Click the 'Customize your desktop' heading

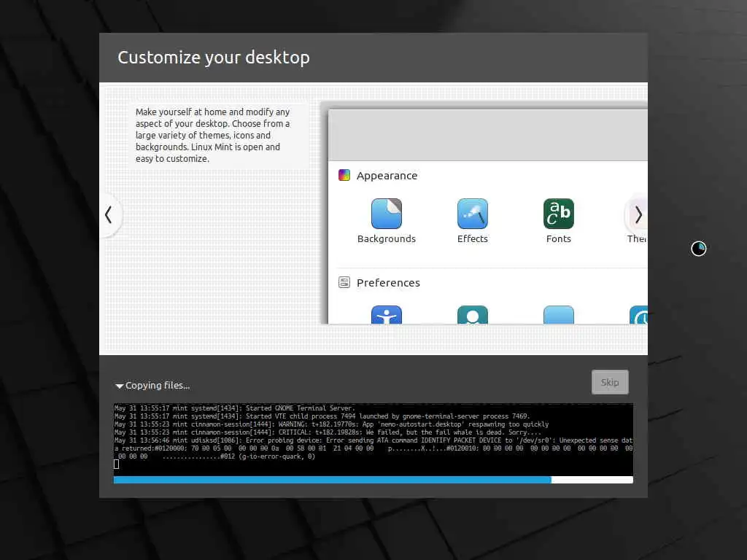pos(214,58)
